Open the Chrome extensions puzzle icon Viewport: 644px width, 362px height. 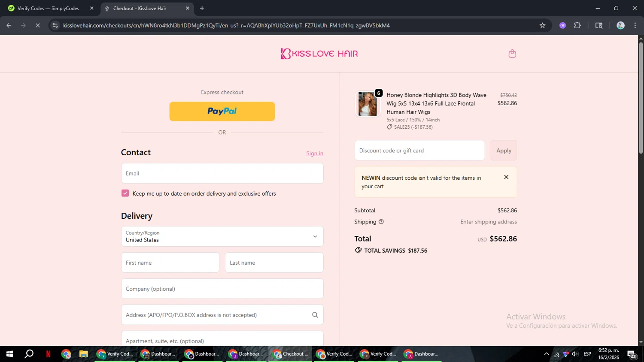pos(577,25)
